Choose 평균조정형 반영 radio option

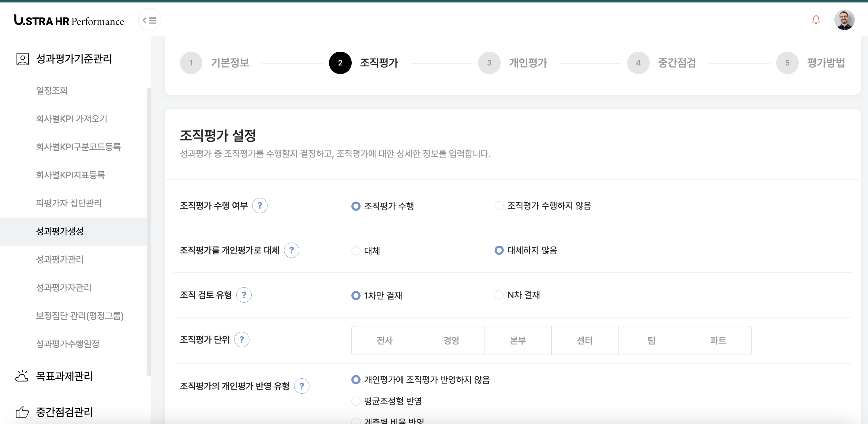click(x=356, y=401)
